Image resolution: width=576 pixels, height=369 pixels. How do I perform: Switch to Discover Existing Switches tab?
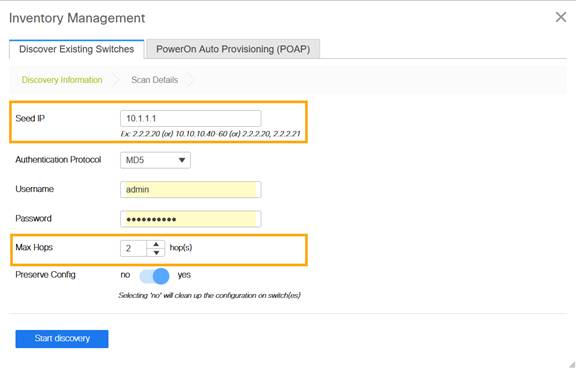[x=76, y=49]
